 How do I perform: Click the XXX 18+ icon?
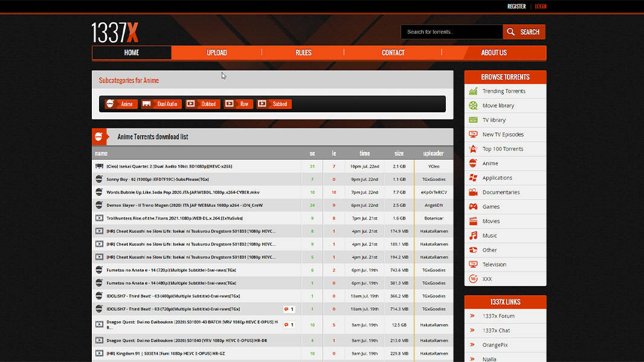point(473,279)
